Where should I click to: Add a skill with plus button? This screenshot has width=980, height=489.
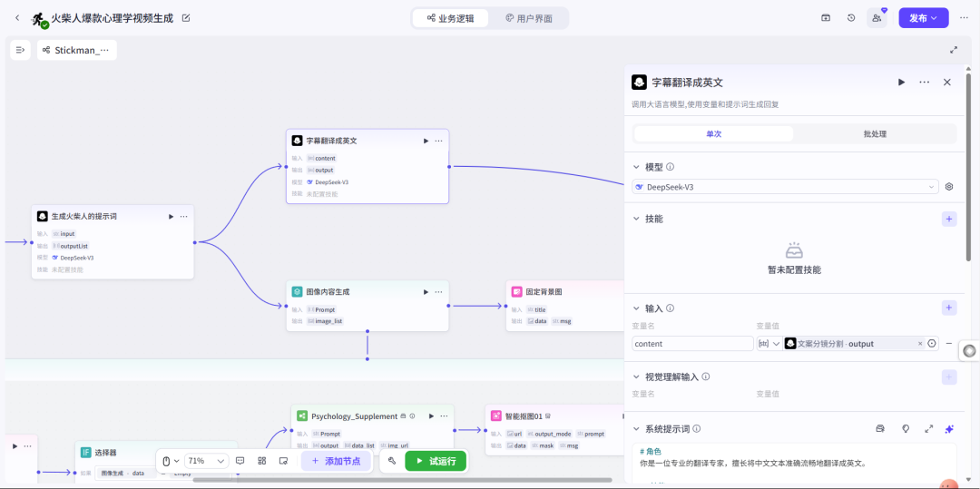coord(949,219)
